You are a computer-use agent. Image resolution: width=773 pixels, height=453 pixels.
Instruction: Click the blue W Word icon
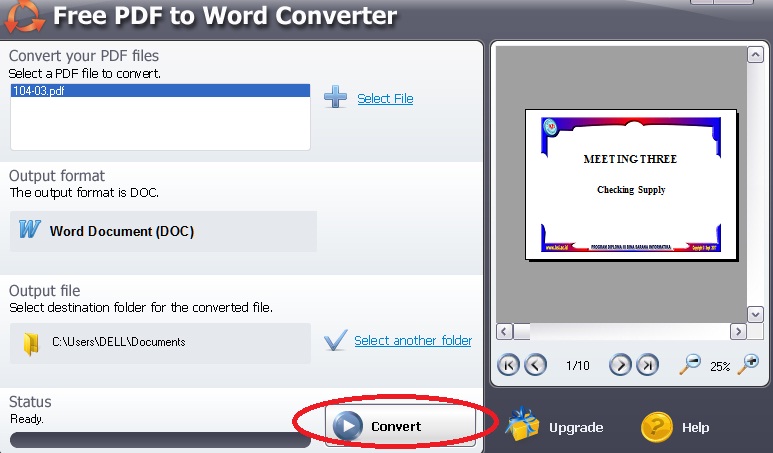(29, 229)
